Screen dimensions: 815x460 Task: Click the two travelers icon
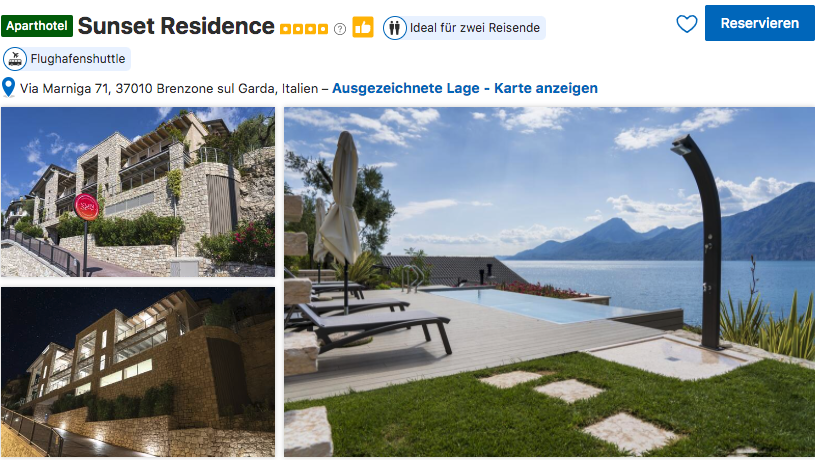(x=395, y=28)
